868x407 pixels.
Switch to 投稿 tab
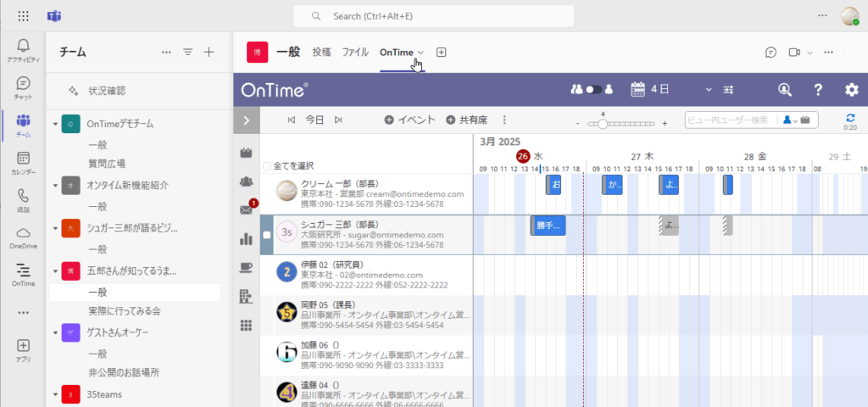(321, 52)
